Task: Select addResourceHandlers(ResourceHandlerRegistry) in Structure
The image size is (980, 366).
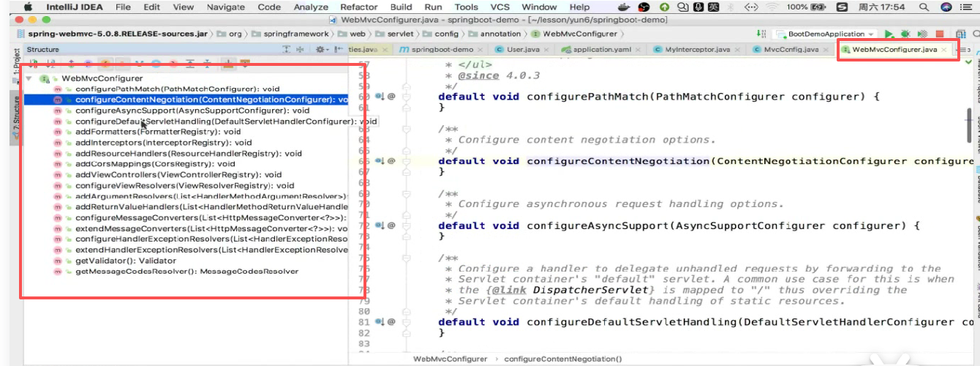Action: tap(188, 154)
